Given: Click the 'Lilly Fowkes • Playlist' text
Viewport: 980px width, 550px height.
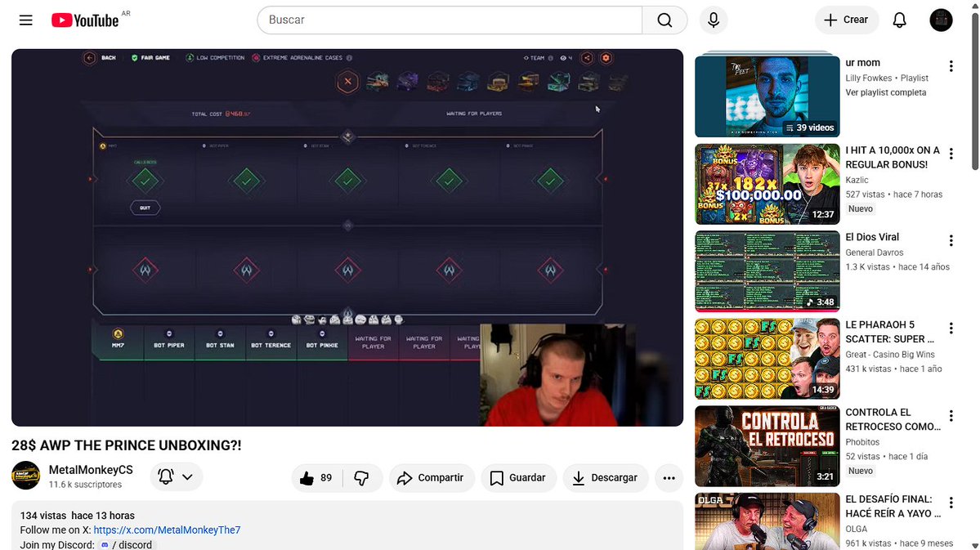Looking at the screenshot, I should coord(887,78).
